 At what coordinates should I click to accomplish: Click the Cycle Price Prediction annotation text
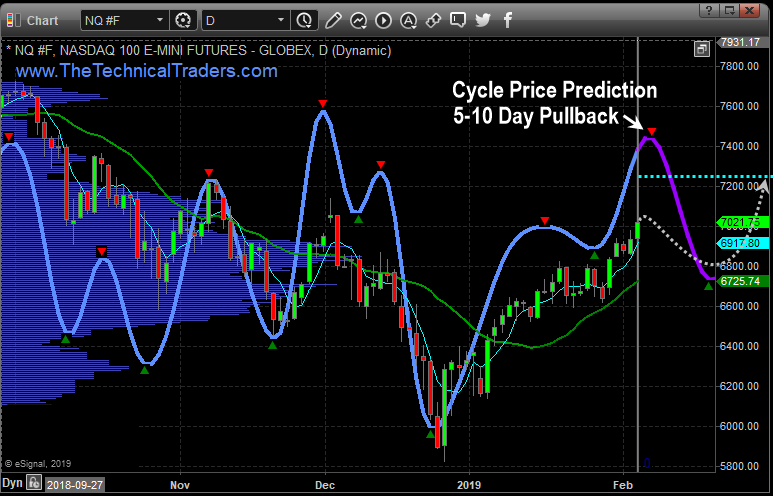pyautogui.click(x=555, y=90)
